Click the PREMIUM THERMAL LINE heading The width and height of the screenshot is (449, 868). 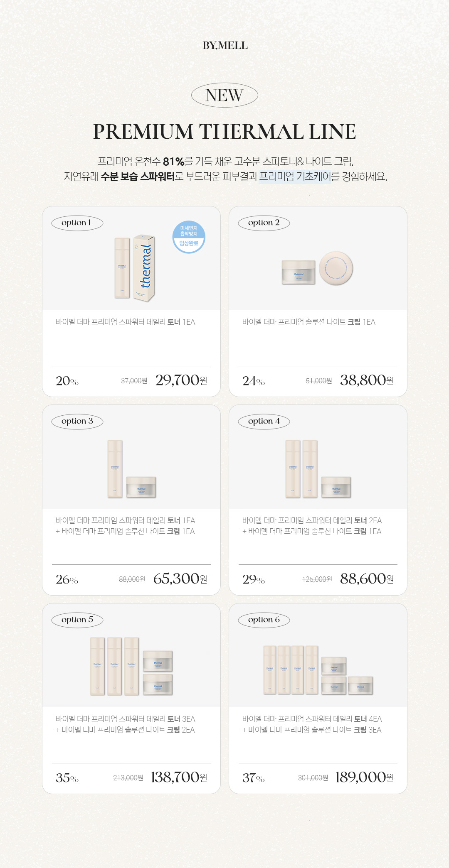click(x=224, y=132)
